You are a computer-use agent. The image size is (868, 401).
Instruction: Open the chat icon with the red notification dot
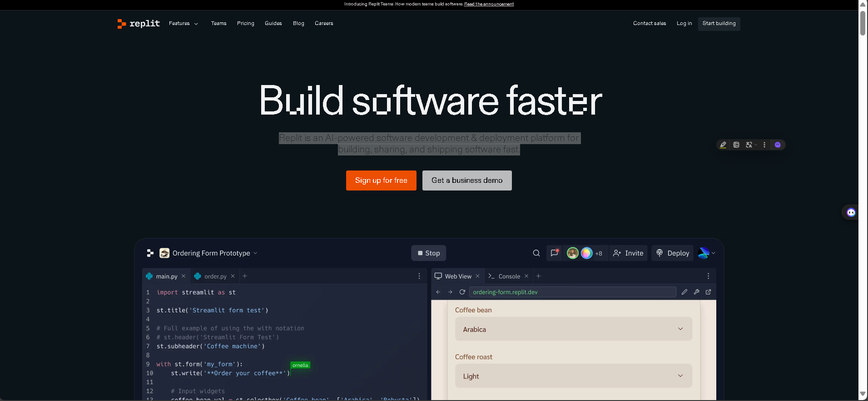pyautogui.click(x=554, y=253)
